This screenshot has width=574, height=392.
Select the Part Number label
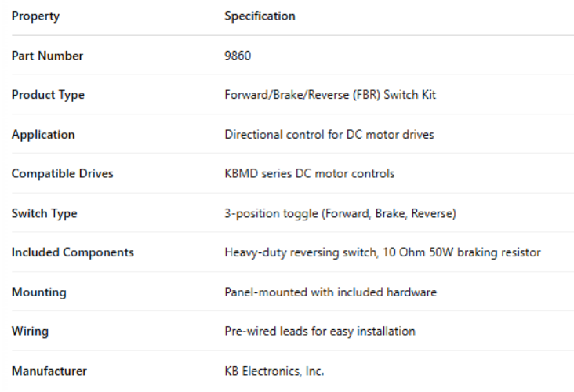[x=47, y=56]
